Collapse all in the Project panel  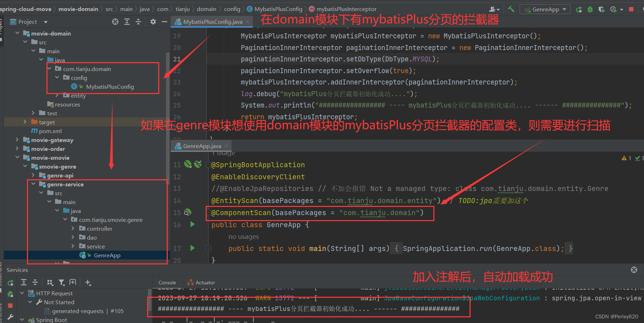(138, 22)
